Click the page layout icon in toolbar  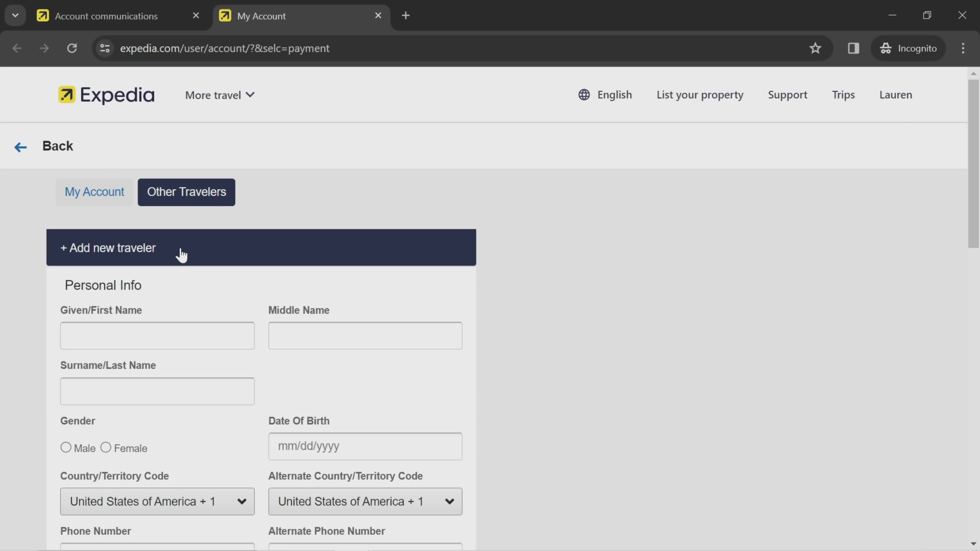853,48
